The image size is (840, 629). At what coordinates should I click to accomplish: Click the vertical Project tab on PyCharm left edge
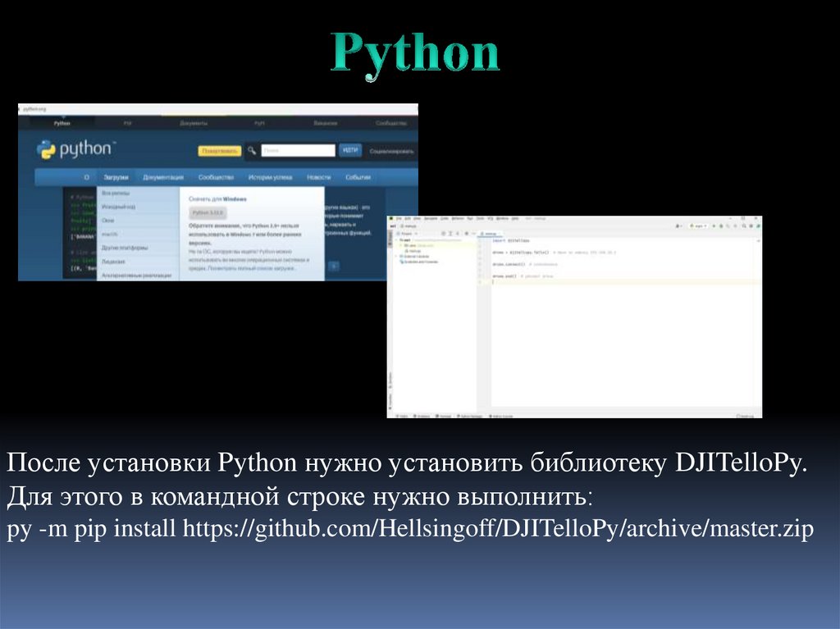(x=390, y=239)
